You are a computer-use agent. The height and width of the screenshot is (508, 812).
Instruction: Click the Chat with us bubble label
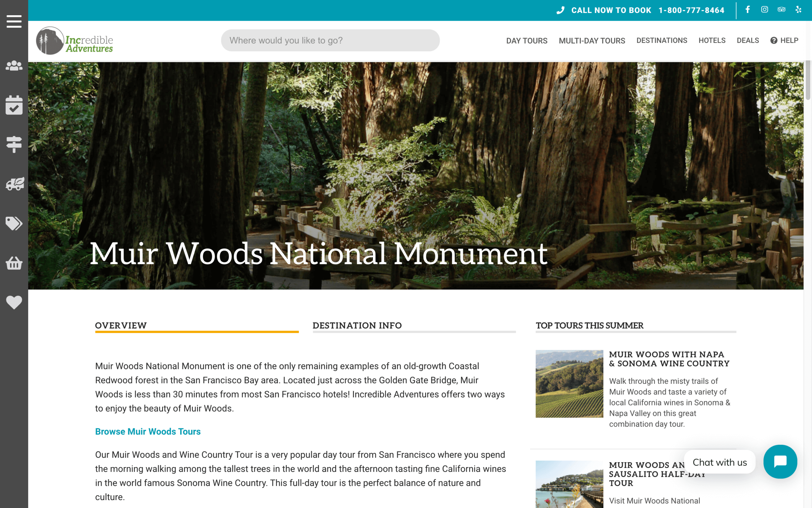coord(720,462)
